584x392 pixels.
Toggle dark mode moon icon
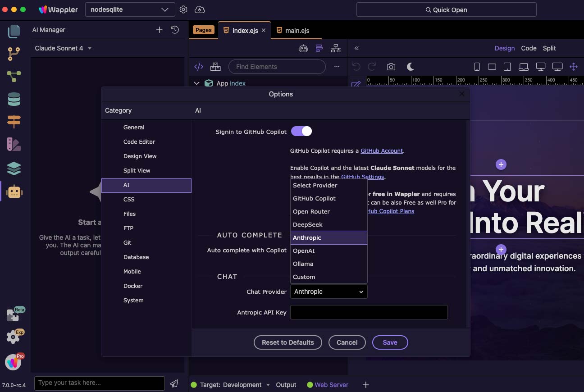(x=411, y=67)
